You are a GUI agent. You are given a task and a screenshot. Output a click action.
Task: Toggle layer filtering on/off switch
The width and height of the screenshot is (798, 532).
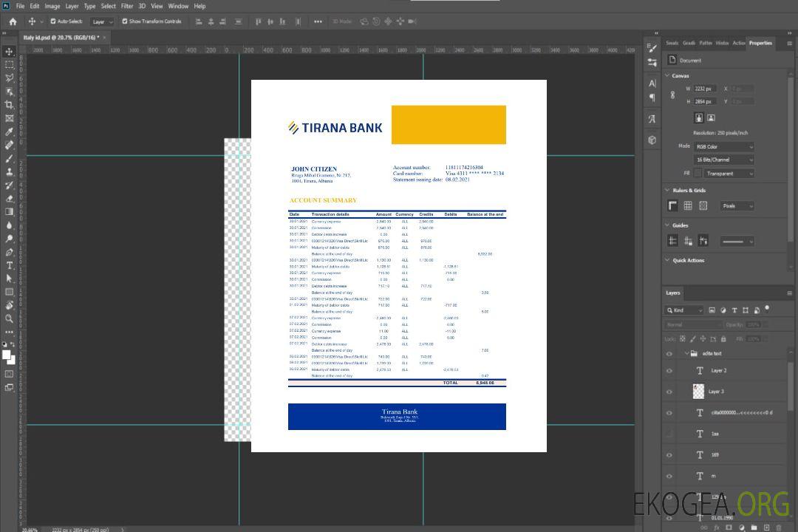pos(768,309)
